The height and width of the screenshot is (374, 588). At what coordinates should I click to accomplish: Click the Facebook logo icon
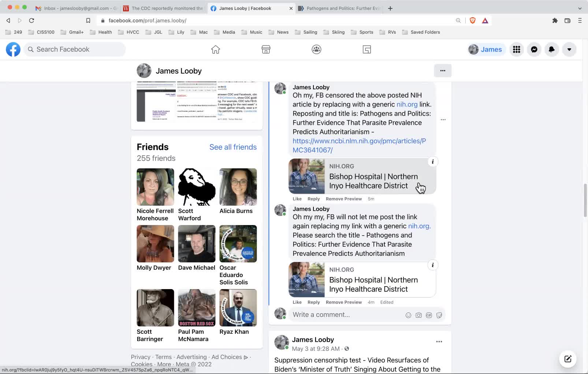(13, 49)
